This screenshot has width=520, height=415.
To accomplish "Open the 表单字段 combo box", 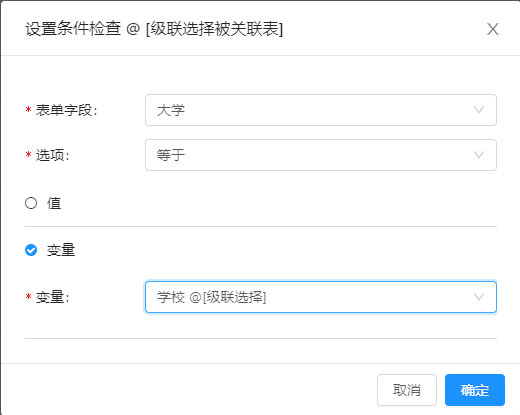I will tap(321, 110).
